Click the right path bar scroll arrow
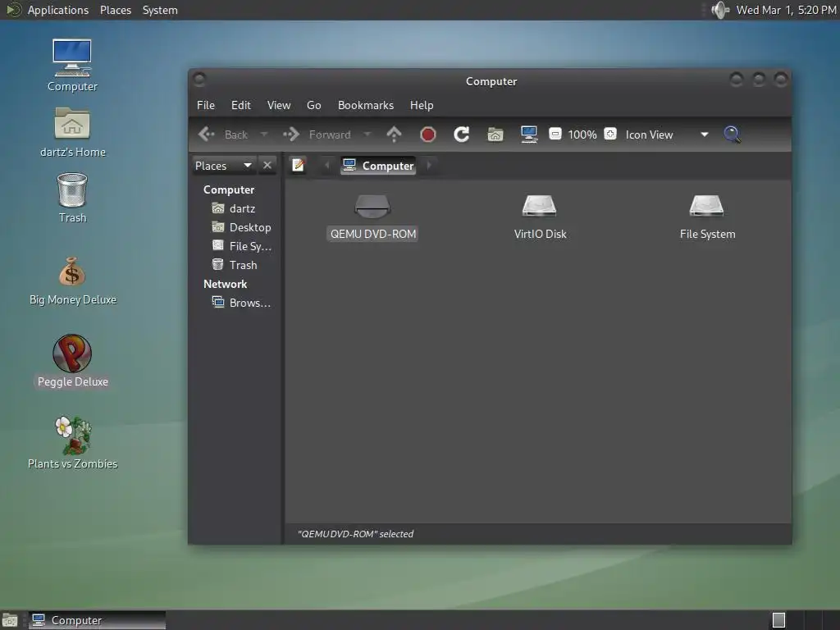Screen dimensions: 840x630 [x=428, y=165]
